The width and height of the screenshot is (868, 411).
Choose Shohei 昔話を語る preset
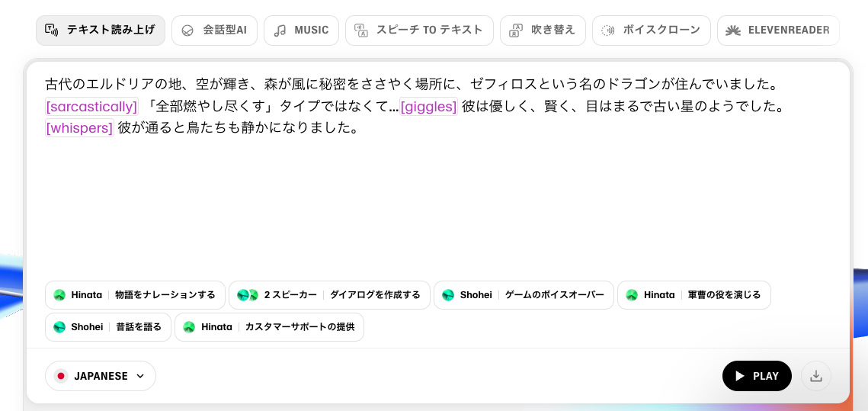coord(108,327)
